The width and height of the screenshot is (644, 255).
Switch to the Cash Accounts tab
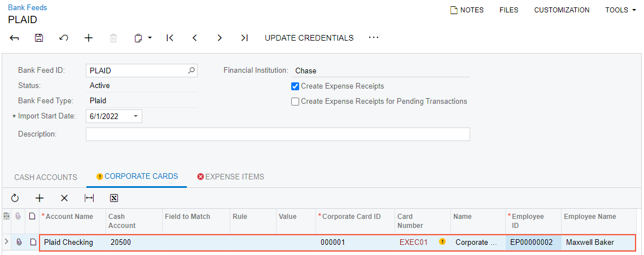coord(46,177)
